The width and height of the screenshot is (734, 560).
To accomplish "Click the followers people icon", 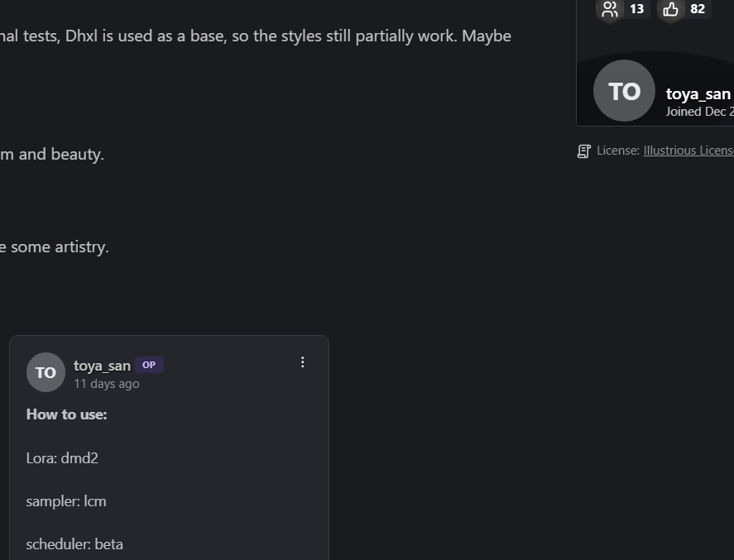I will (610, 9).
